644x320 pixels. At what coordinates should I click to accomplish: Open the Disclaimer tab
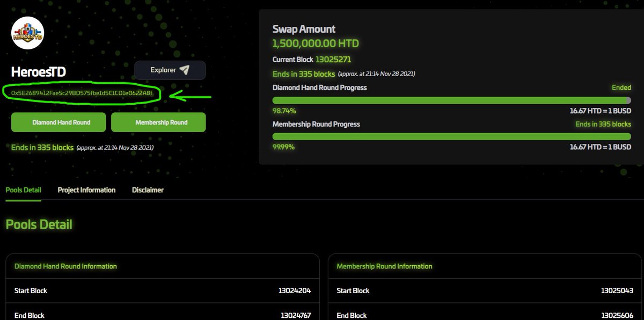(148, 190)
